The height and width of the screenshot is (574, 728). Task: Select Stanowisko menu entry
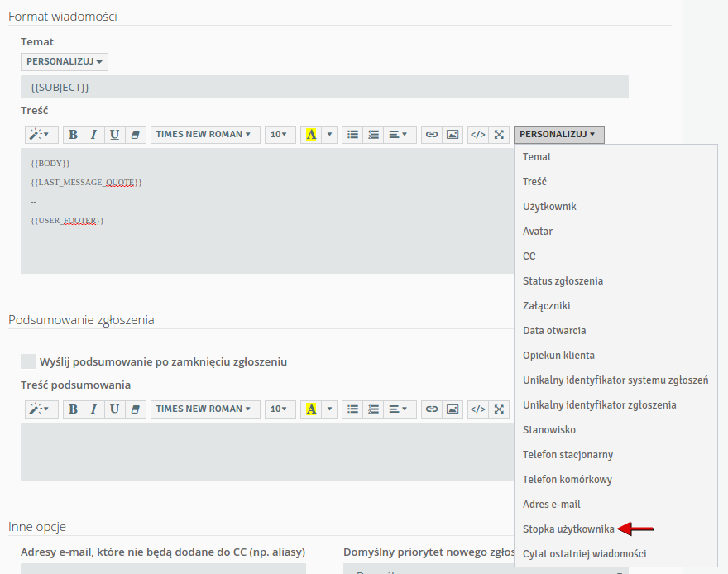pos(615,430)
